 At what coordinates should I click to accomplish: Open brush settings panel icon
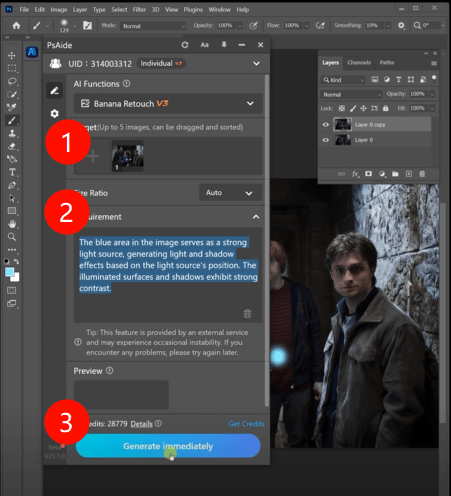click(x=87, y=26)
